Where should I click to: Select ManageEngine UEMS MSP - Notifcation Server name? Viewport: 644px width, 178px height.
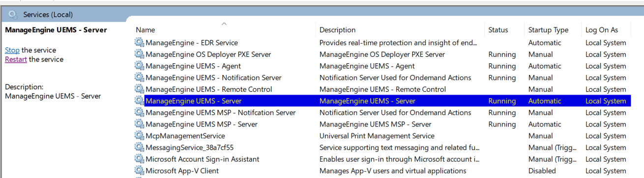click(221, 113)
